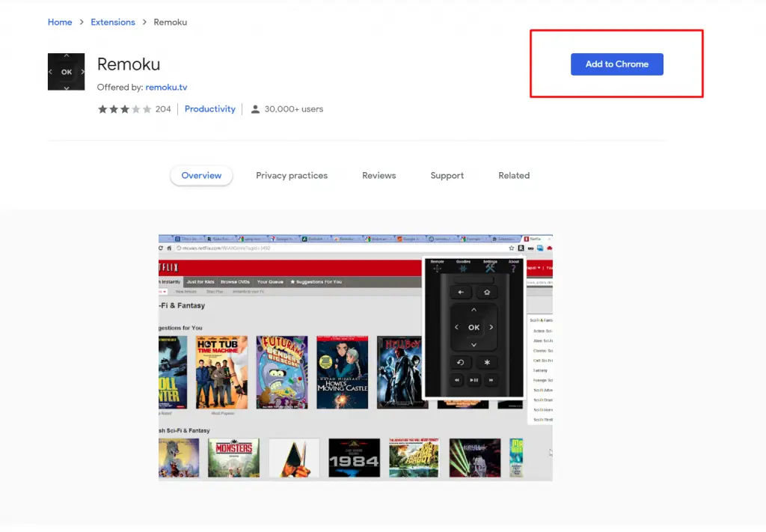
Task: Switch to the Reviews tab
Action: (x=379, y=175)
